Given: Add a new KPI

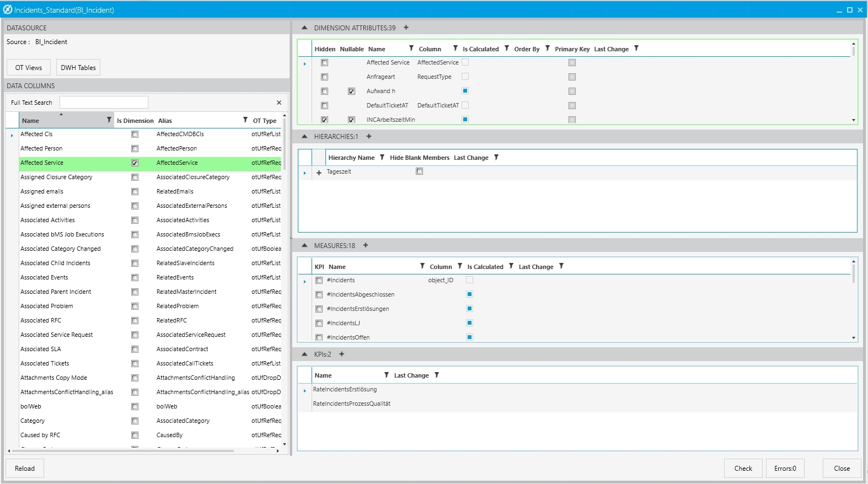Looking at the screenshot, I should [342, 354].
